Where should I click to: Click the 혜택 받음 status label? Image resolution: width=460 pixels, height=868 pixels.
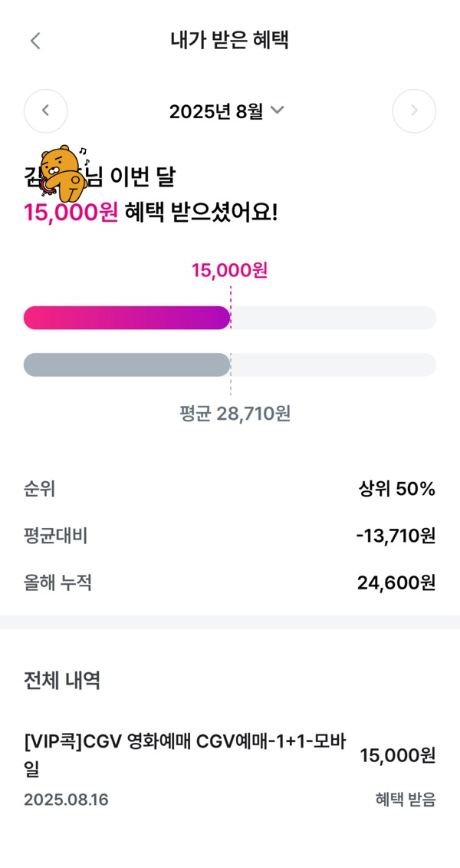(406, 800)
